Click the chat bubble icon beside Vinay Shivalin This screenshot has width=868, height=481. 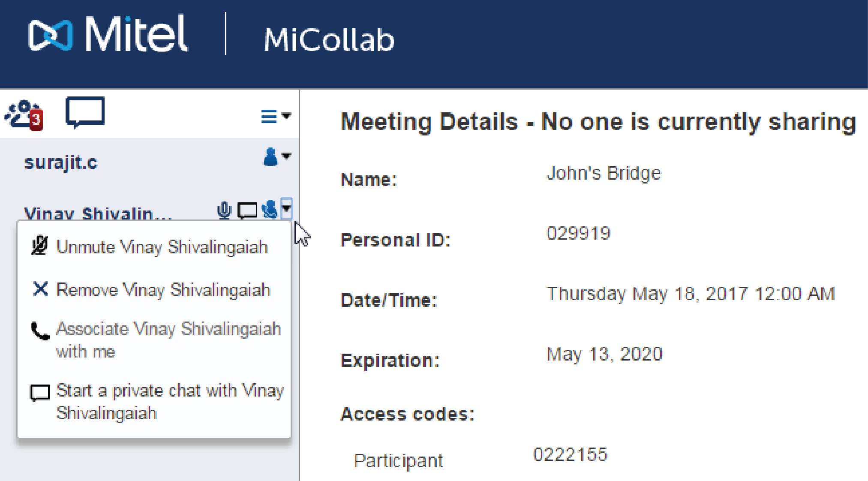click(x=247, y=210)
